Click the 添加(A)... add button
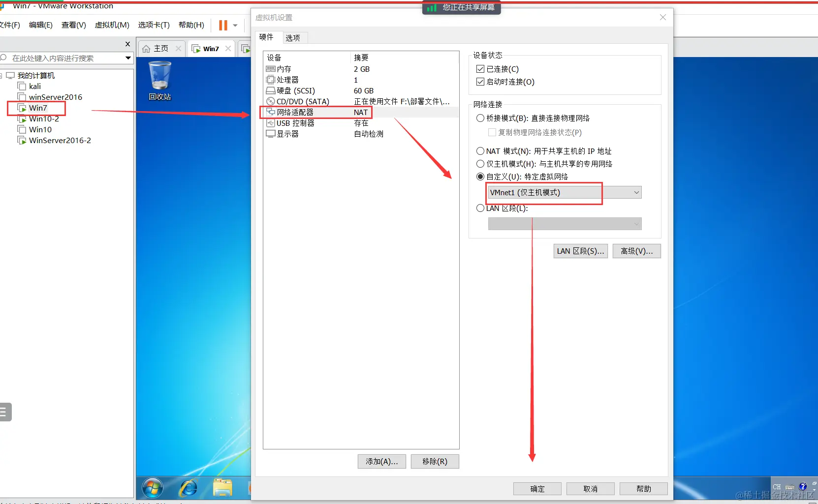The width and height of the screenshot is (818, 504). coord(382,461)
